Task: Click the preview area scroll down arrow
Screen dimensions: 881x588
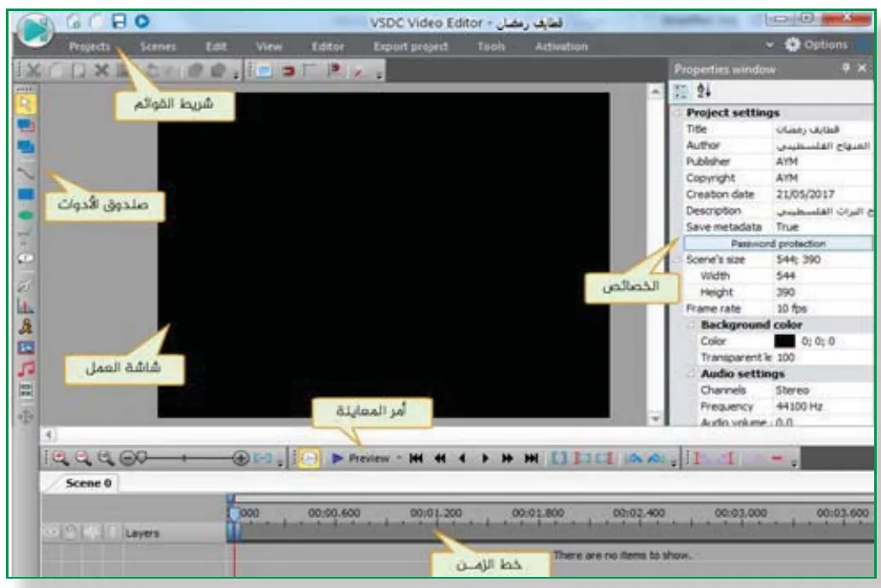Action: click(x=656, y=418)
